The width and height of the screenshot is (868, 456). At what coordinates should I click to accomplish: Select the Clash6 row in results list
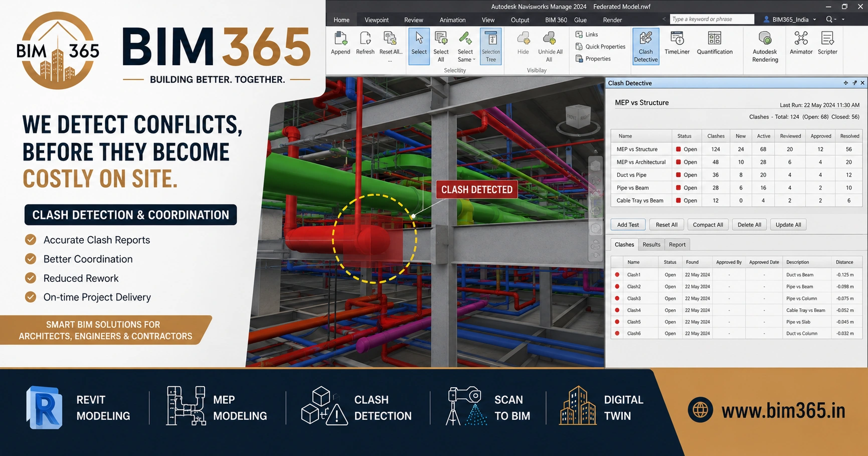tap(737, 334)
